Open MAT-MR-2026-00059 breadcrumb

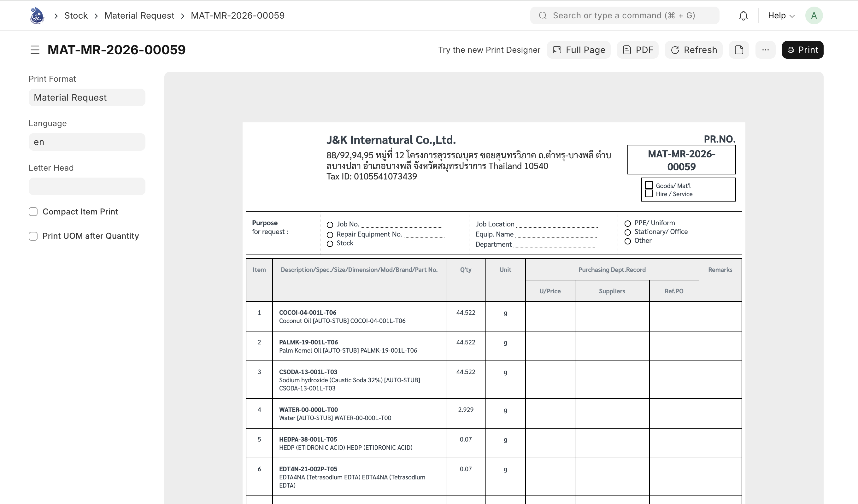click(x=238, y=16)
